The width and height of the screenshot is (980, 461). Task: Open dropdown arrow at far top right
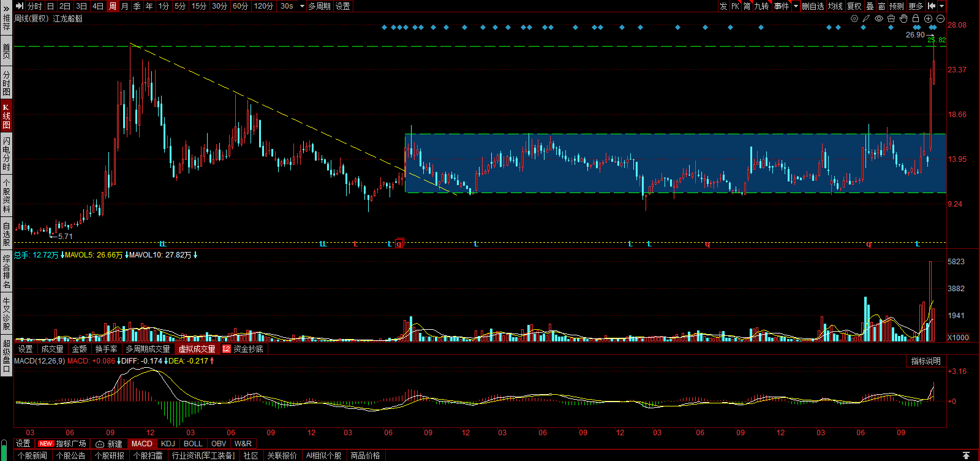coord(942,6)
